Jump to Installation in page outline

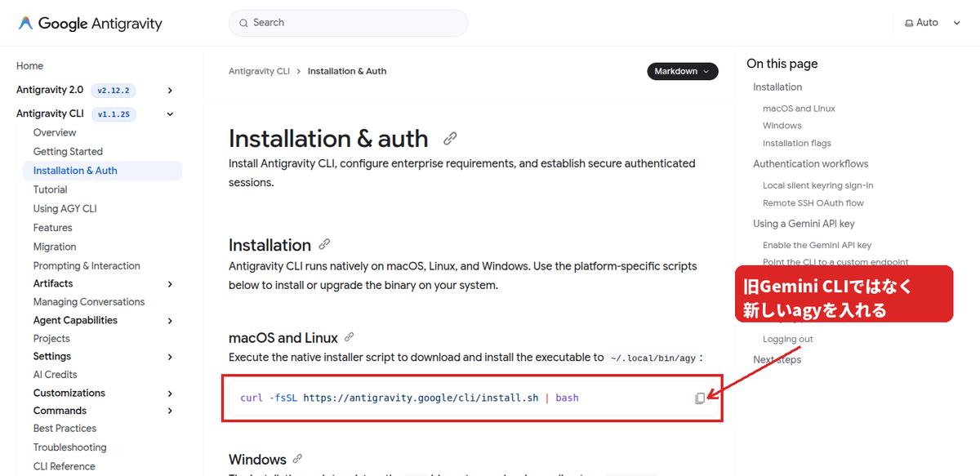[777, 87]
